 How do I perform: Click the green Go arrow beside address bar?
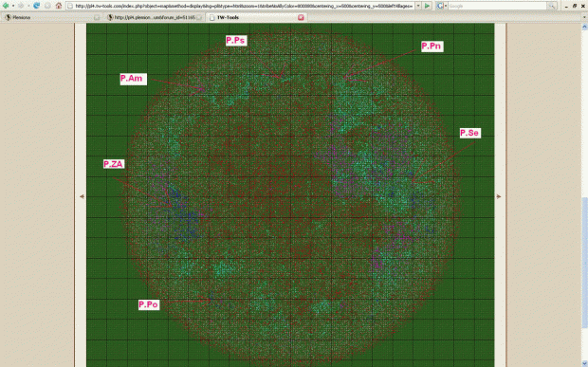coord(427,6)
